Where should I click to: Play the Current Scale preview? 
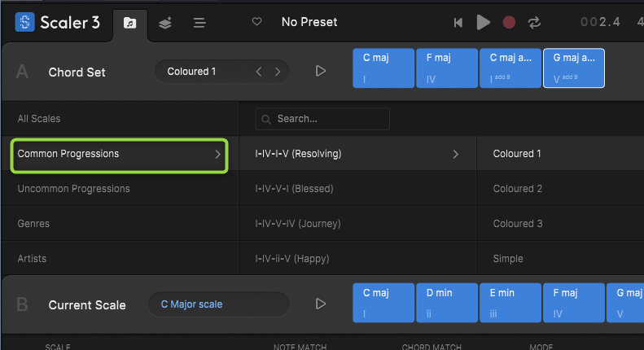click(321, 304)
